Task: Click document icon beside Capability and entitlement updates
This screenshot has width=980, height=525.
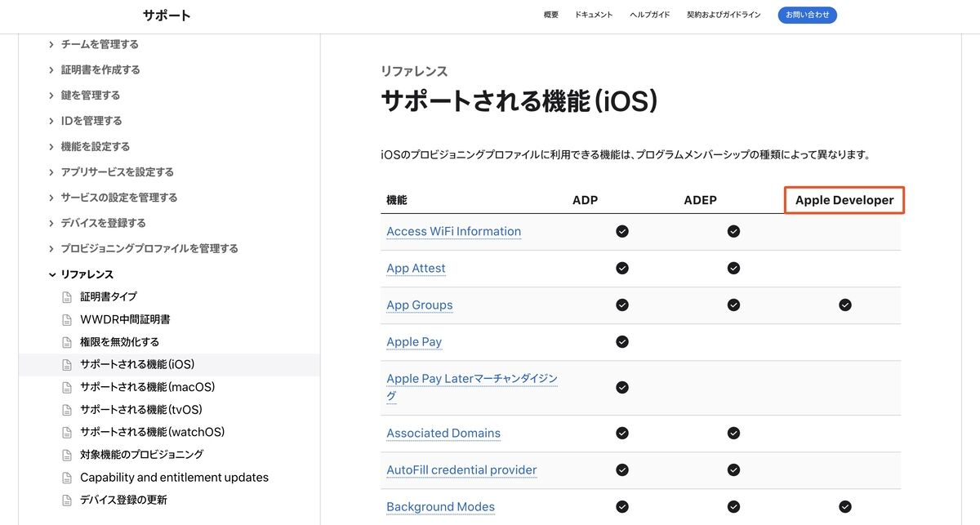Action: pyautogui.click(x=67, y=478)
